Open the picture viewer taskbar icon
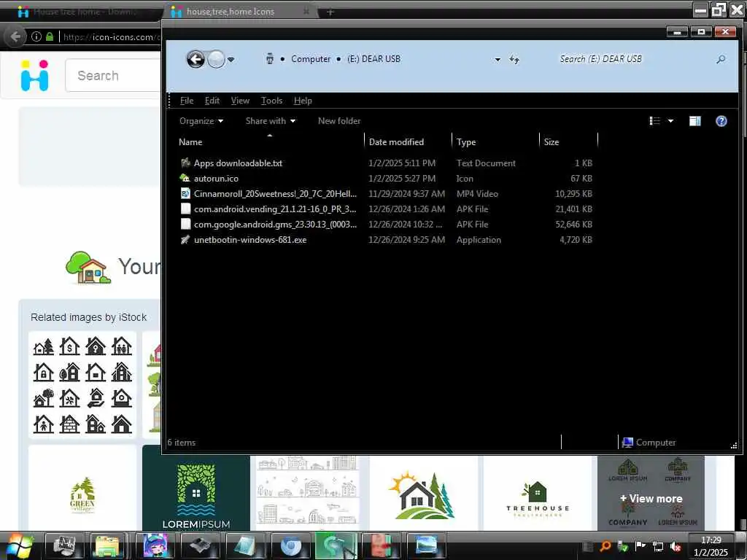This screenshot has width=747, height=560. click(x=426, y=545)
